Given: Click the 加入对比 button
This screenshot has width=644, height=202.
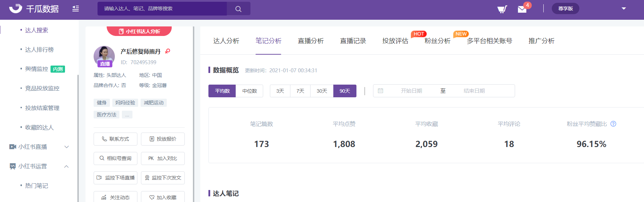Looking at the screenshot, I should 163,158.
